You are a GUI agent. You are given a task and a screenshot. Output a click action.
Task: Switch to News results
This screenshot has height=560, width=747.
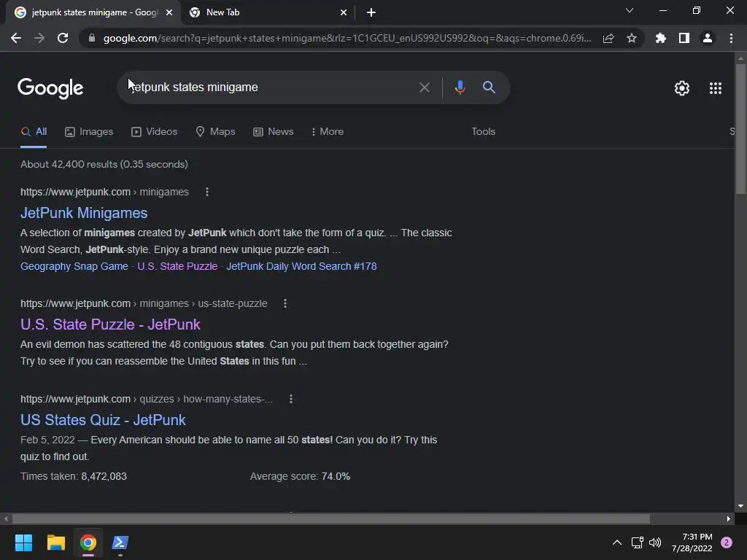273,131
